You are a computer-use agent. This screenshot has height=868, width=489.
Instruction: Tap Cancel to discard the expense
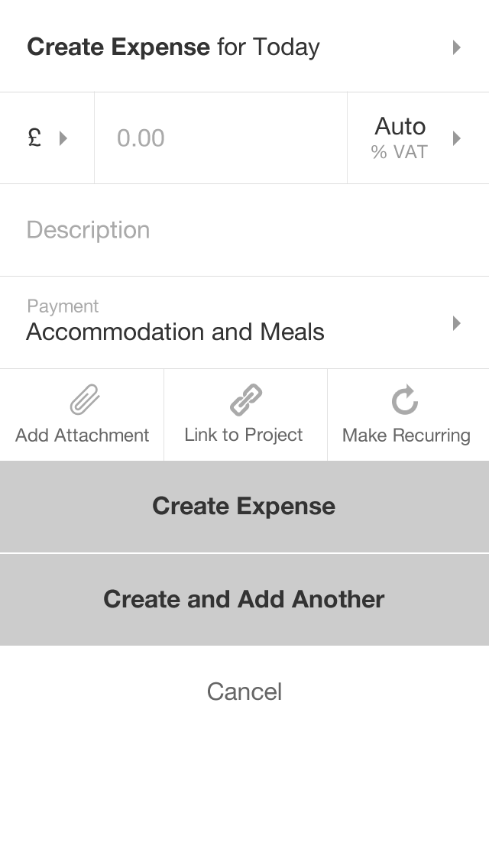click(x=244, y=691)
